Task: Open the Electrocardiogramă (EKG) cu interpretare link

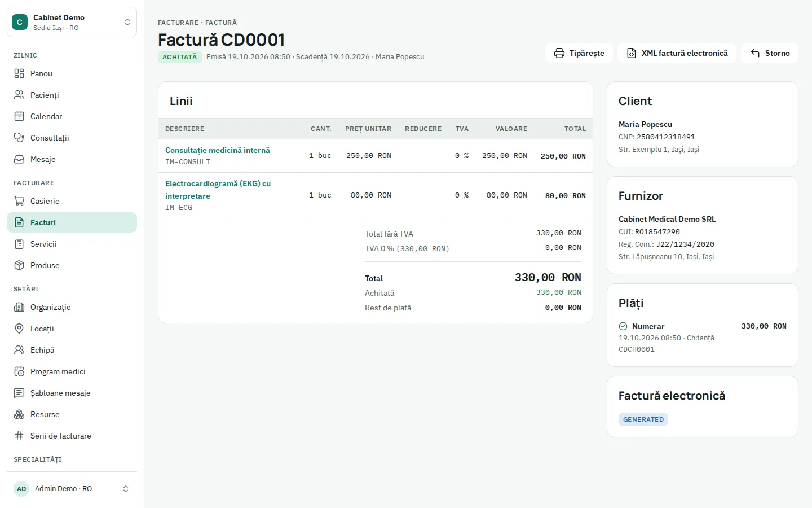Action: pos(218,190)
